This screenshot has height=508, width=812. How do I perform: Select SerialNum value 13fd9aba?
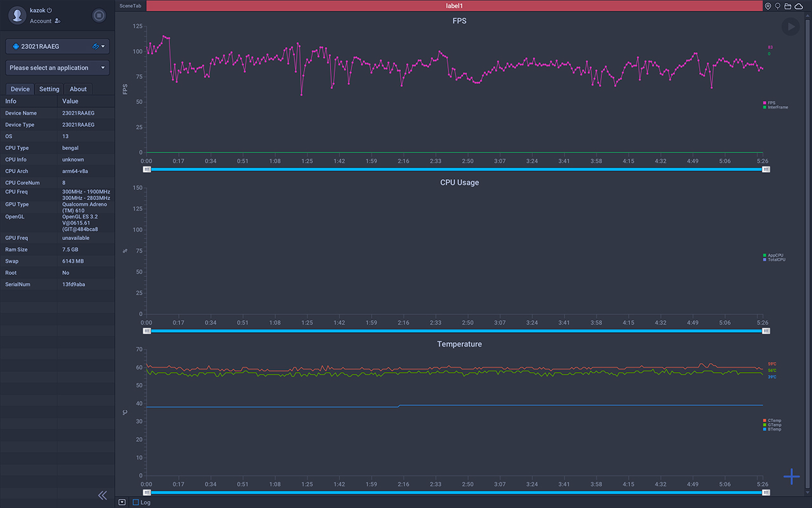(x=74, y=284)
